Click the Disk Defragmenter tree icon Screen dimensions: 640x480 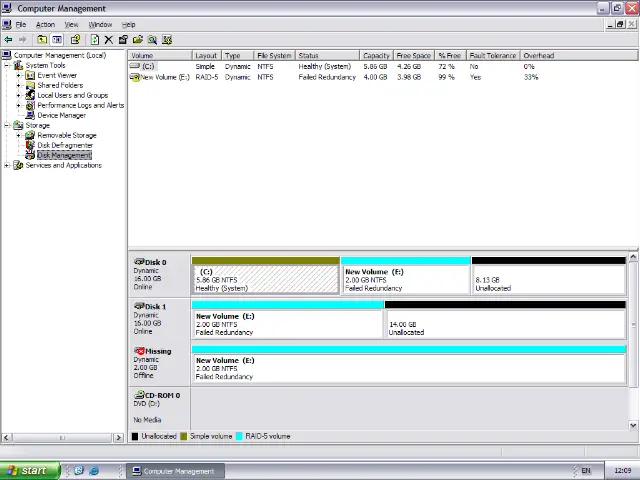point(30,145)
